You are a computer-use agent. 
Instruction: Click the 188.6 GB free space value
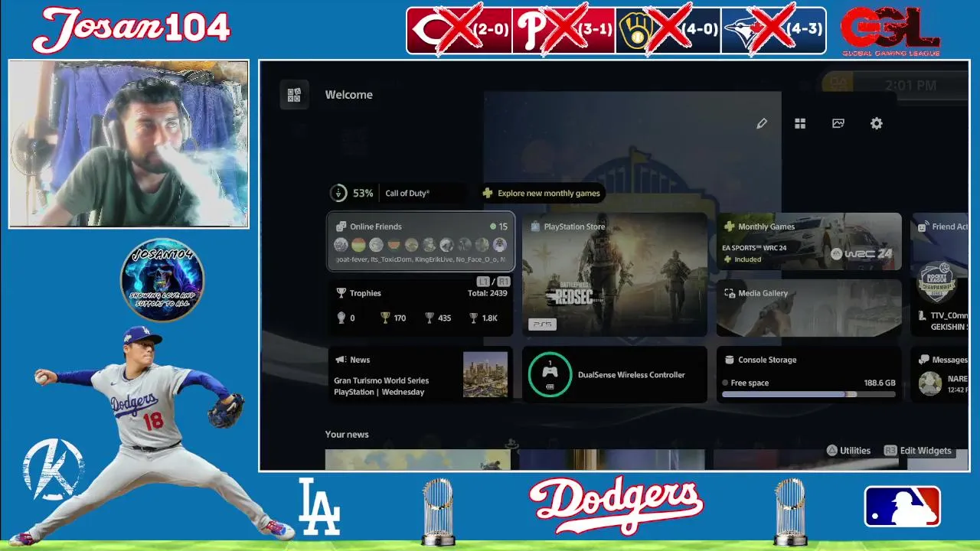[880, 383]
